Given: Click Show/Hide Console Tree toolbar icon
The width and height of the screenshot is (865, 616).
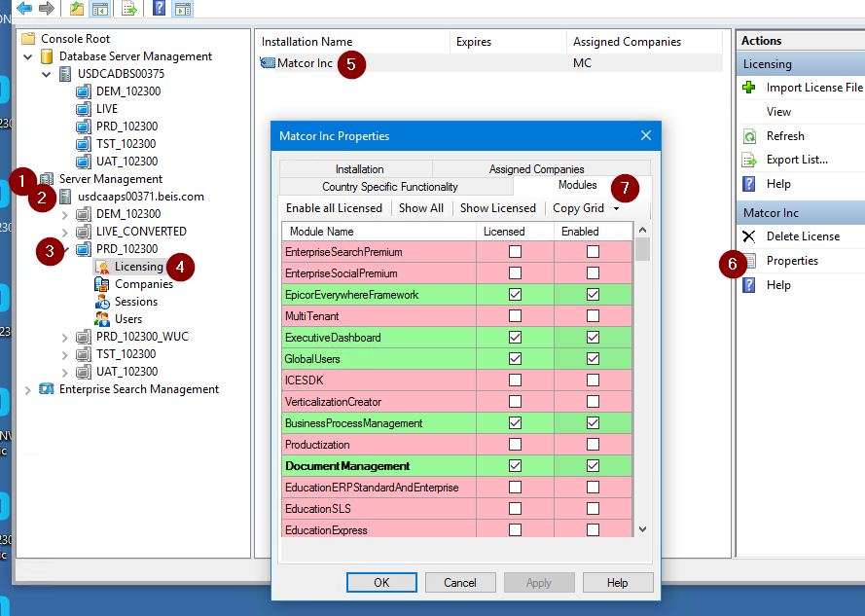Looking at the screenshot, I should (100, 9).
